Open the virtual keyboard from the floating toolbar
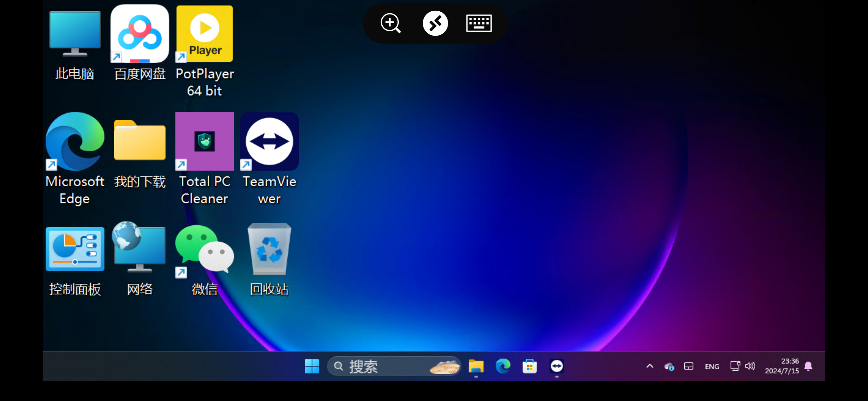 tap(479, 23)
